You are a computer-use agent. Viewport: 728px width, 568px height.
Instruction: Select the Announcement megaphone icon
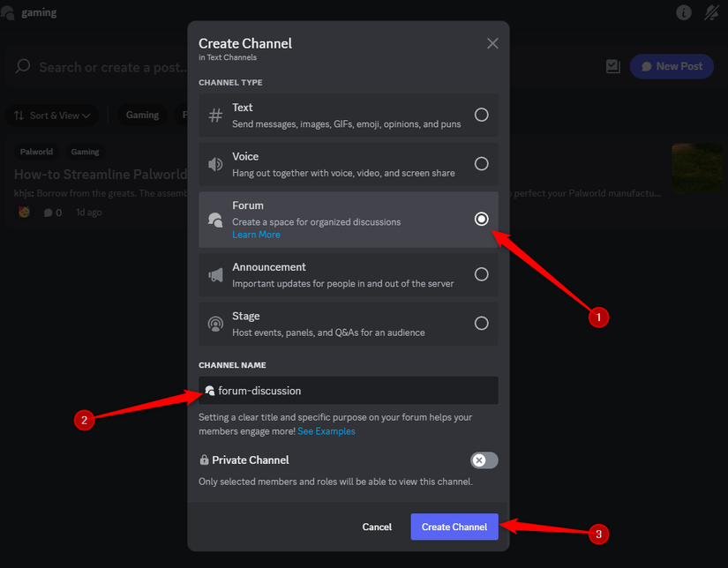pos(215,273)
